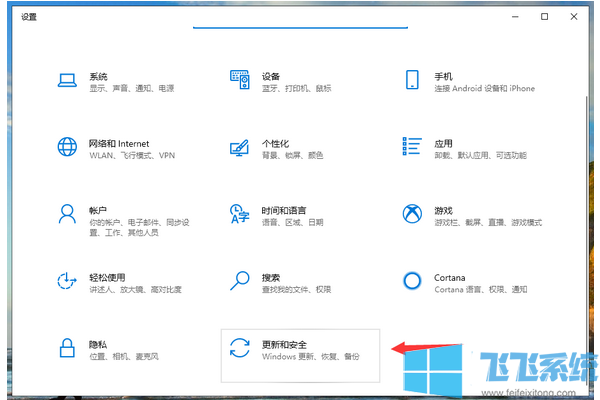Open the Accounts person icon

(67, 214)
